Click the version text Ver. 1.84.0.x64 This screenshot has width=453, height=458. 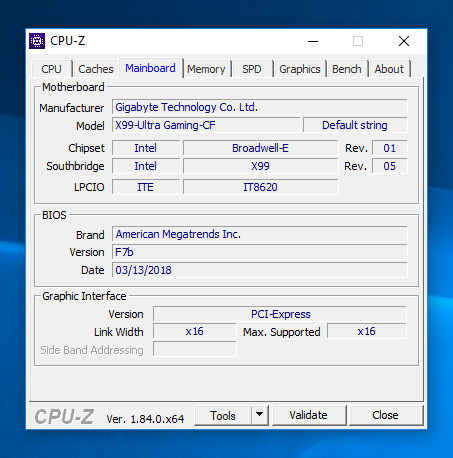(x=145, y=419)
